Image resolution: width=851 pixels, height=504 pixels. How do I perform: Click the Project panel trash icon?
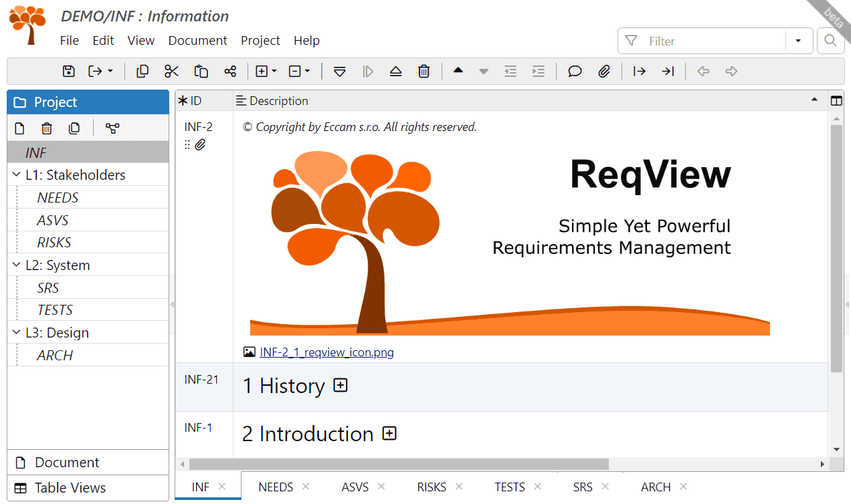[x=47, y=128]
